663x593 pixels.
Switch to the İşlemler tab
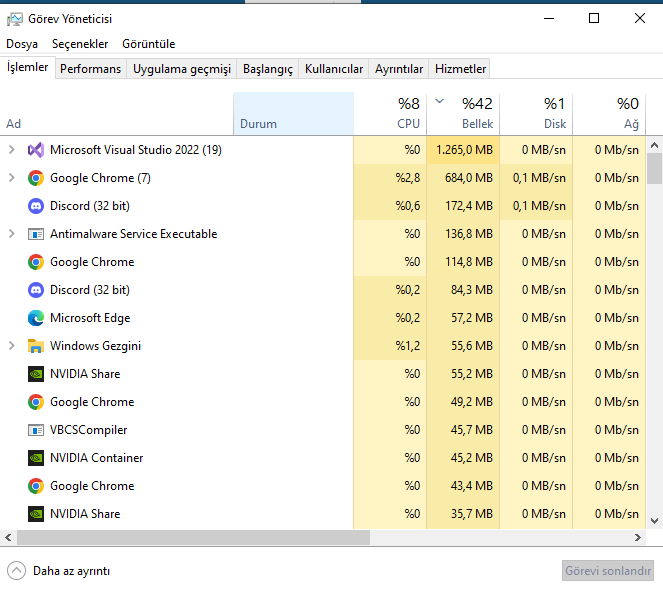tap(27, 67)
